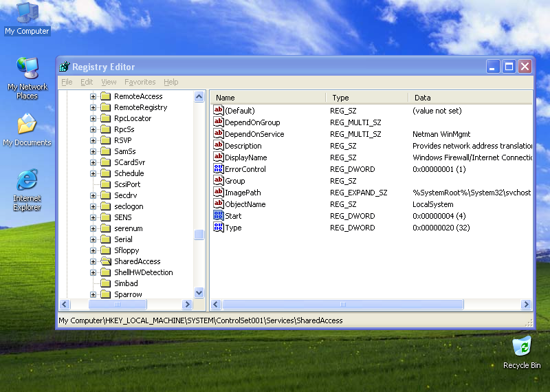Screen dimensions: 550x392
Task: Select the Type DWORD value icon
Action: (218, 228)
